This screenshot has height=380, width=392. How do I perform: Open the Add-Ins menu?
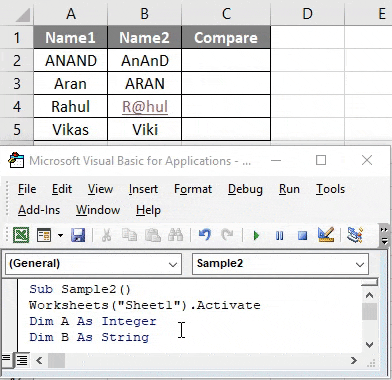pyautogui.click(x=39, y=210)
